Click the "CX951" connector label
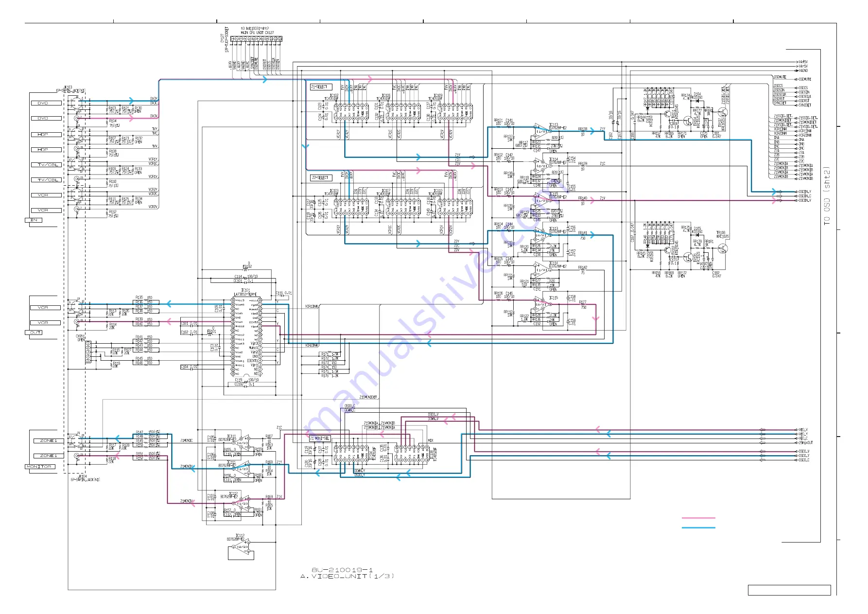The height and width of the screenshot is (614, 868). tap(80, 336)
